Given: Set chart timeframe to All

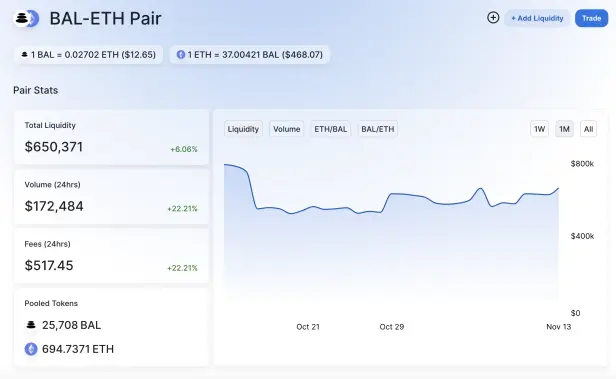Looking at the screenshot, I should pyautogui.click(x=588, y=129).
